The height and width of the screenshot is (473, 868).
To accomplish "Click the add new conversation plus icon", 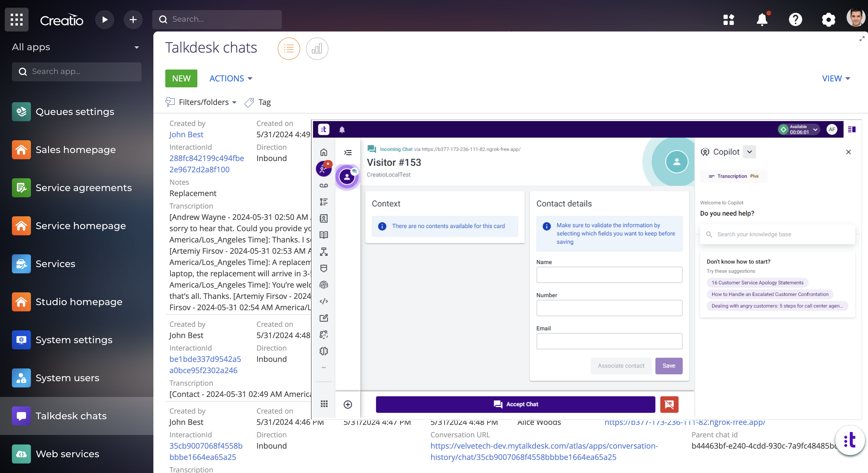I will [348, 404].
